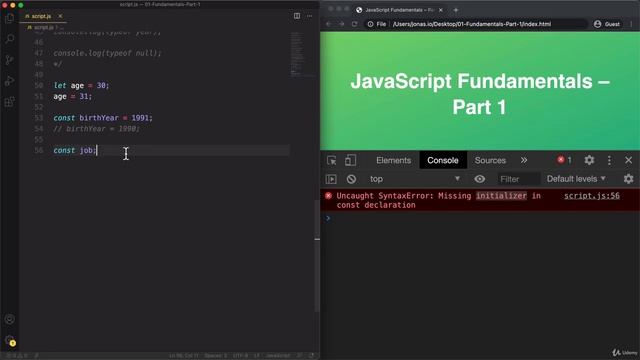640x360 pixels.
Task: Toggle the device toolbar in DevTools
Action: click(x=350, y=160)
